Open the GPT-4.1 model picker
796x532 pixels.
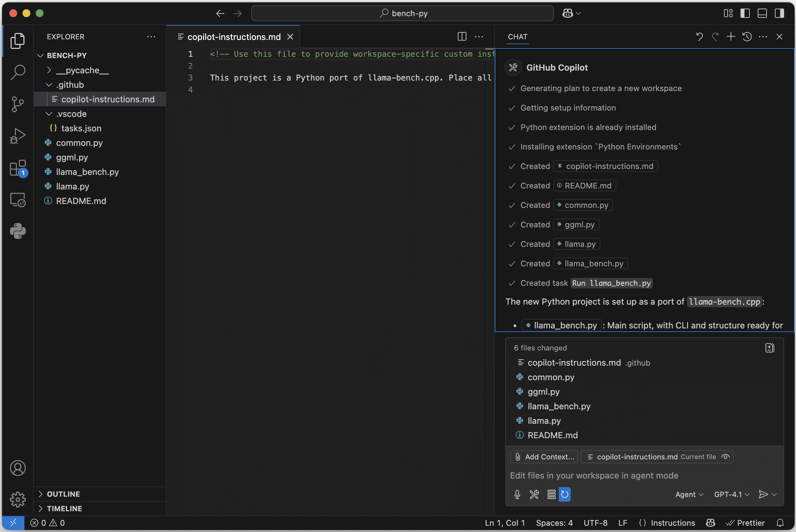click(x=732, y=494)
